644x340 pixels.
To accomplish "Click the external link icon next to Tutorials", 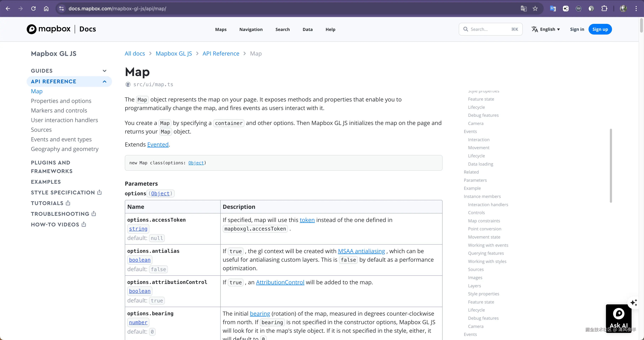I will coord(68,203).
